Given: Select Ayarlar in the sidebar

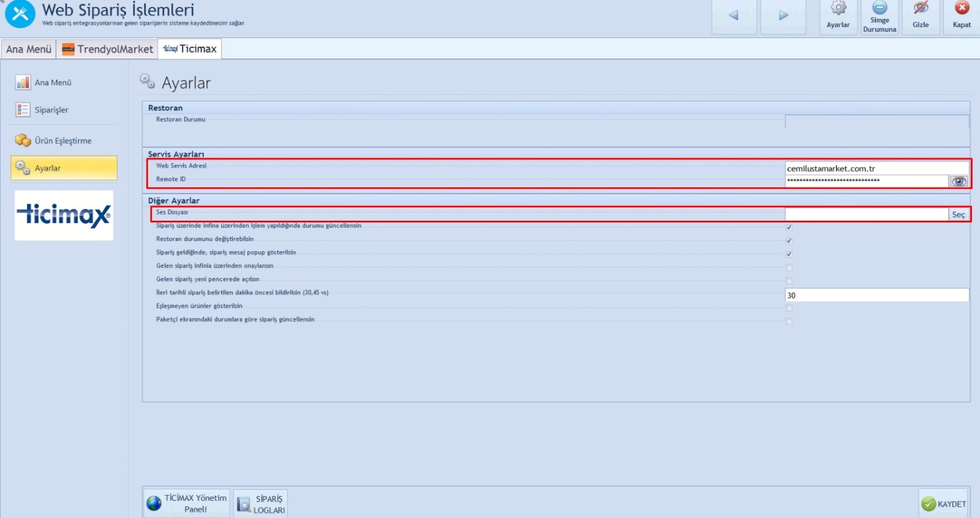Looking at the screenshot, I should tap(64, 168).
